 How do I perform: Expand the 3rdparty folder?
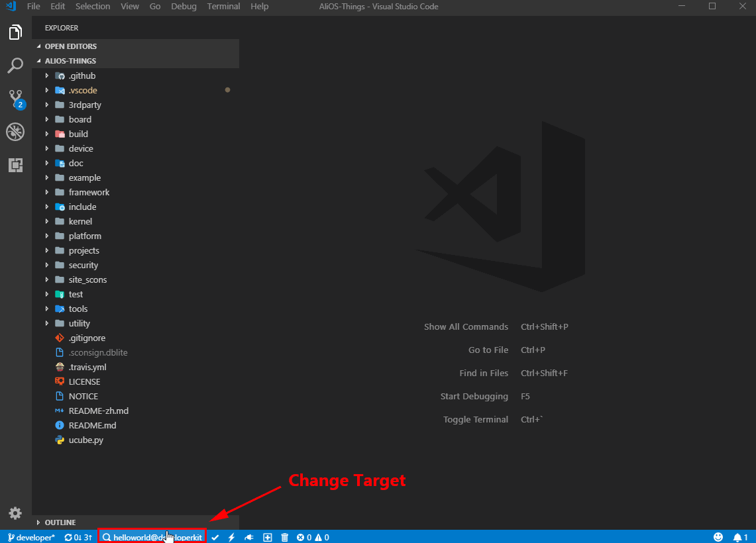click(x=135, y=105)
